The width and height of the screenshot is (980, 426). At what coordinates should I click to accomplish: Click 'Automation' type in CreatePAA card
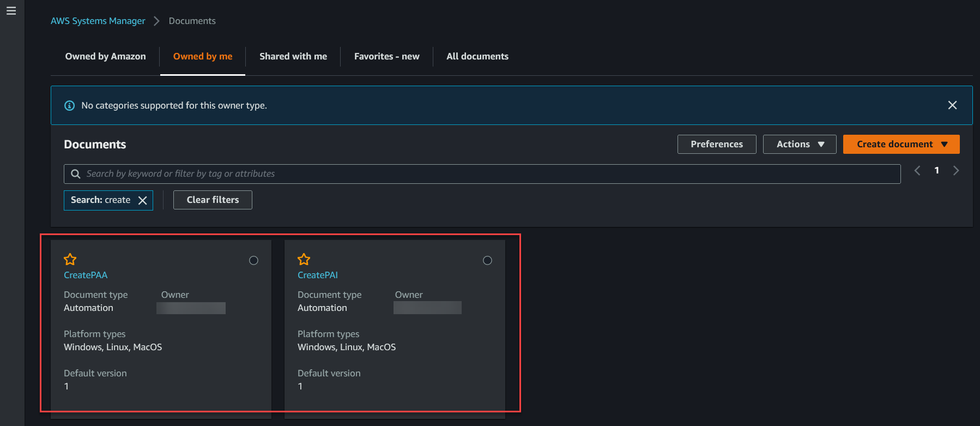(88, 308)
